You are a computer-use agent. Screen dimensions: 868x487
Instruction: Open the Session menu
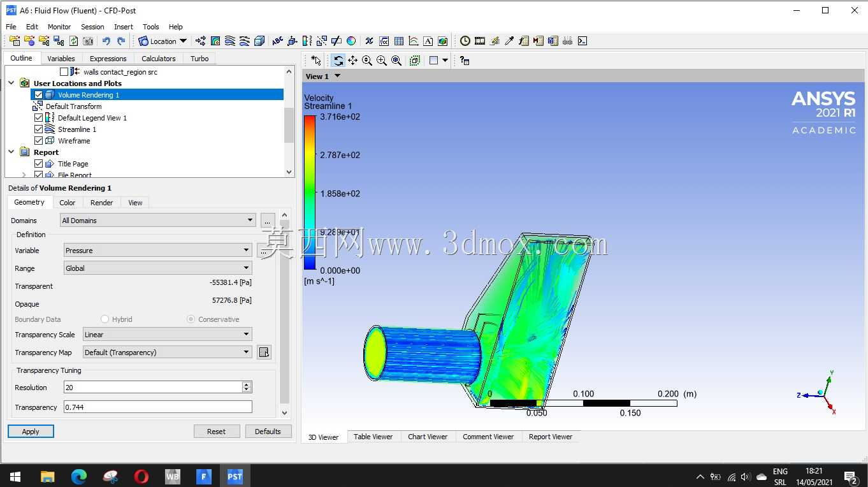92,27
